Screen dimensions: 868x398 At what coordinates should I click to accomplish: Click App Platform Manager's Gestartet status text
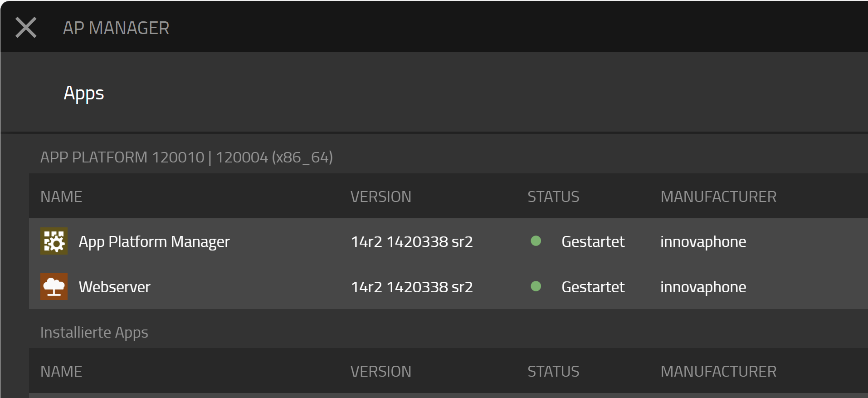tap(593, 241)
